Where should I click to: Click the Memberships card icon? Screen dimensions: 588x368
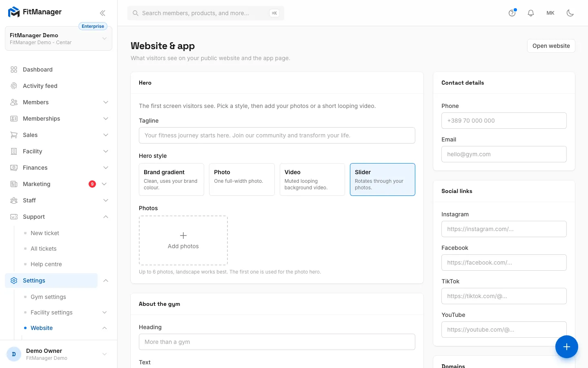tap(14, 119)
